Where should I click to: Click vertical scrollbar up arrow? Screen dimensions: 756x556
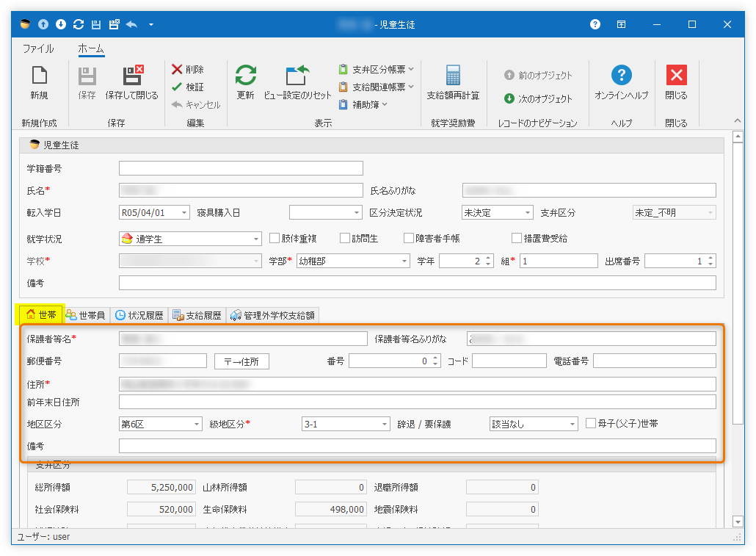click(x=738, y=137)
